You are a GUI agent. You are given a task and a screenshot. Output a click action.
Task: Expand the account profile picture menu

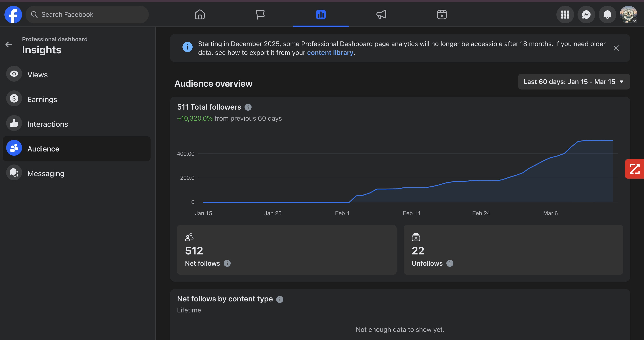(x=628, y=15)
